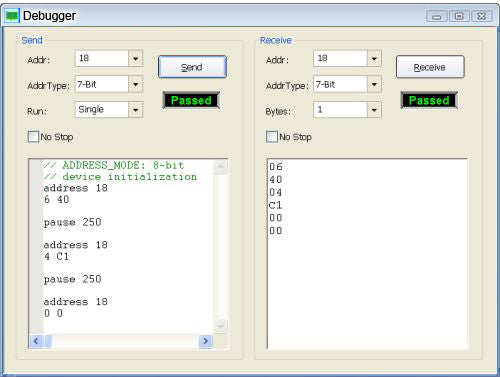This screenshot has height=377, width=500.
Task: Click the script scroll up arrow
Action: coord(220,167)
